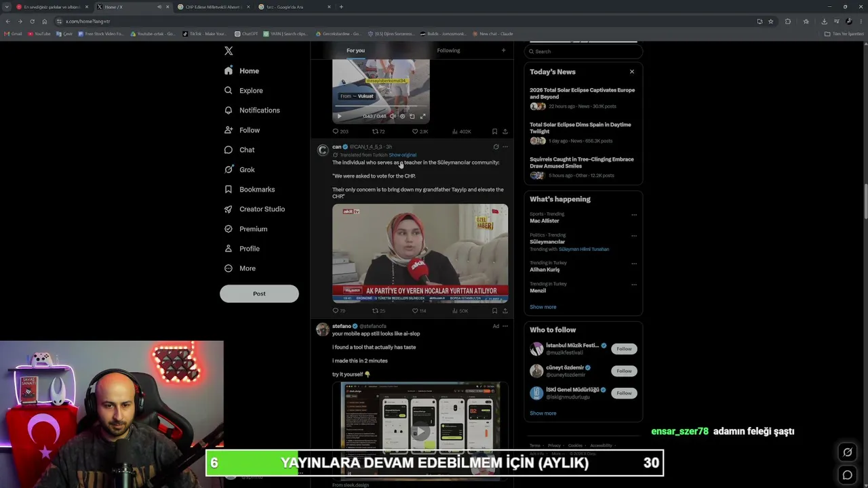
Task: Open Süleyman Hilmi Tunahan trending link
Action: click(x=584, y=249)
